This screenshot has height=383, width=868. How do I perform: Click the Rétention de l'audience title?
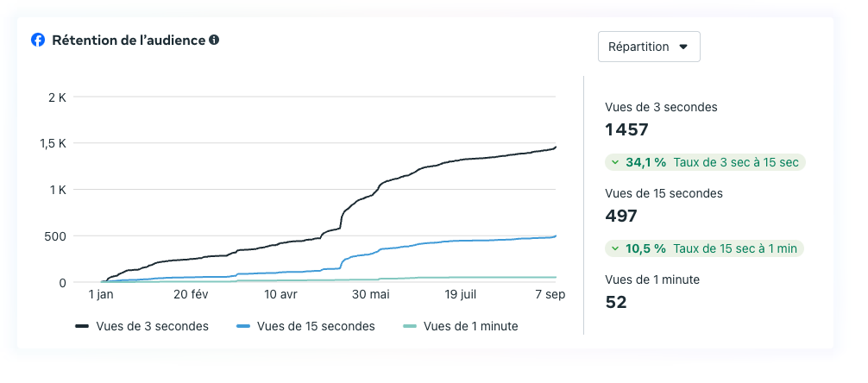[129, 40]
